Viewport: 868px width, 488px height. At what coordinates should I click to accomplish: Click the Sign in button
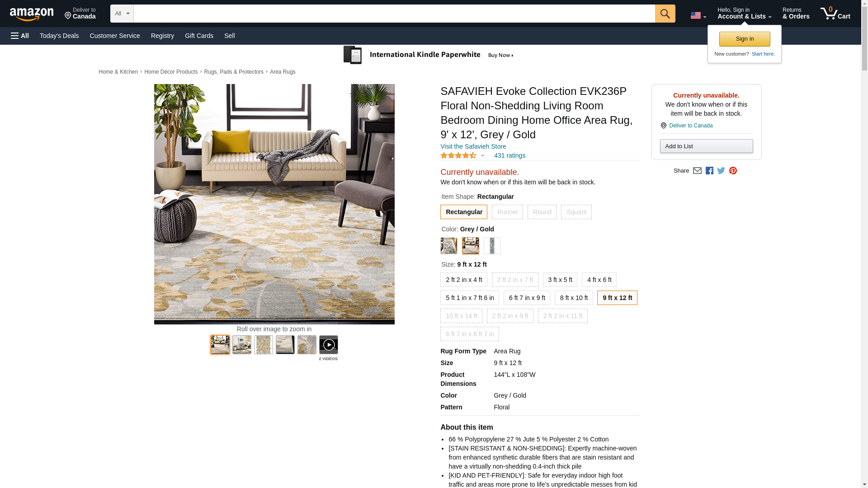click(745, 39)
